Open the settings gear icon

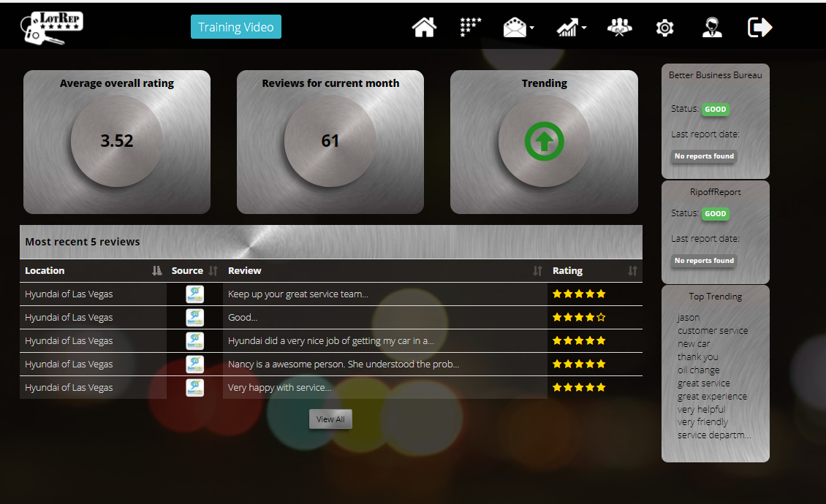[664, 28]
